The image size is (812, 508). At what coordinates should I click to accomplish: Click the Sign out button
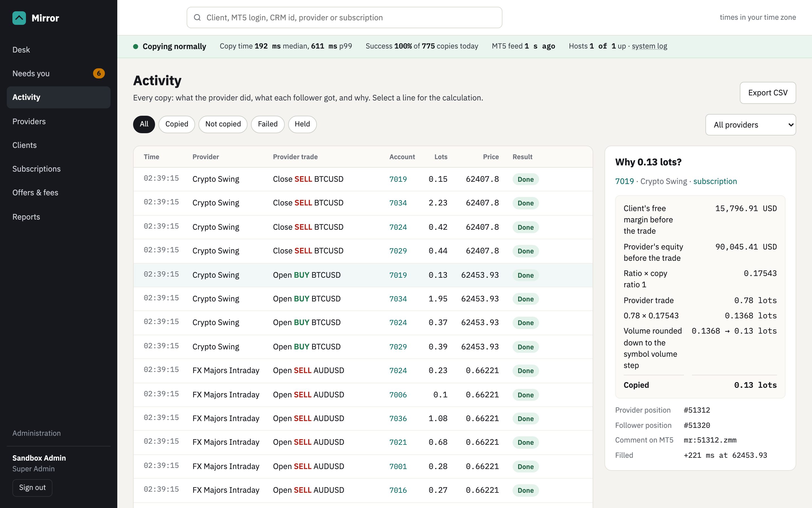[32, 487]
